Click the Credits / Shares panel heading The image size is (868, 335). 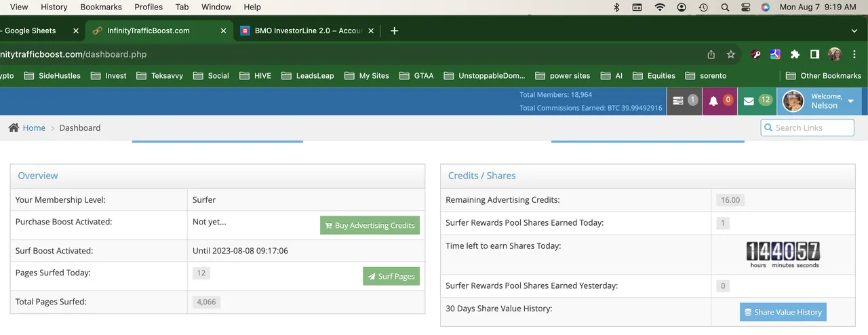click(x=482, y=176)
